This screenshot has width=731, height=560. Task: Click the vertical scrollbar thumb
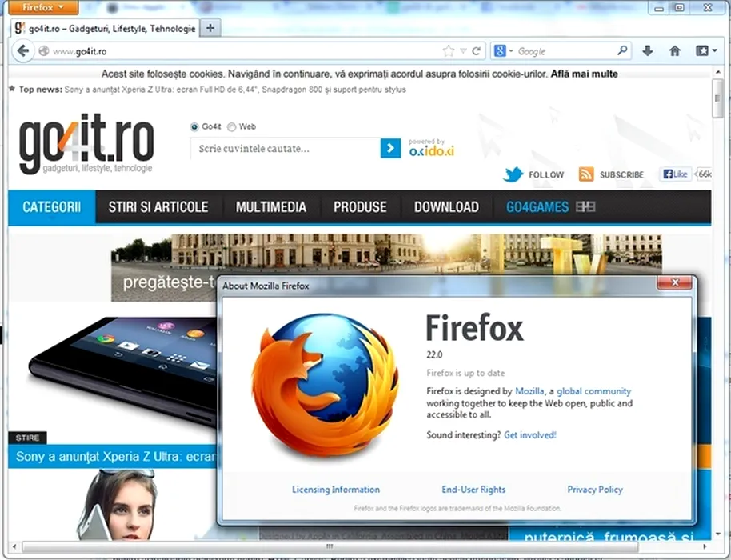click(717, 98)
